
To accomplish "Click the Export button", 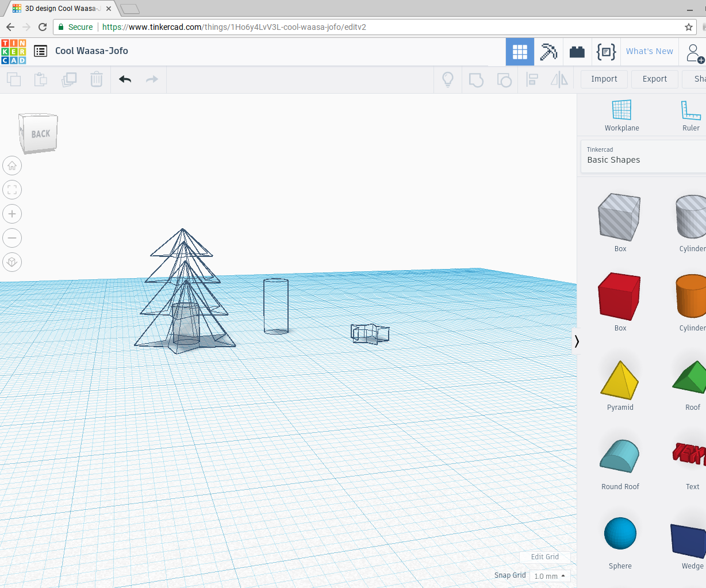I will tap(654, 79).
